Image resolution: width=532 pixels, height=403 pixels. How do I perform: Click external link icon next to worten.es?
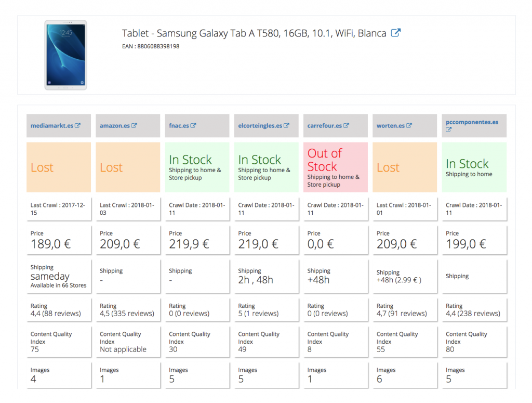409,125
